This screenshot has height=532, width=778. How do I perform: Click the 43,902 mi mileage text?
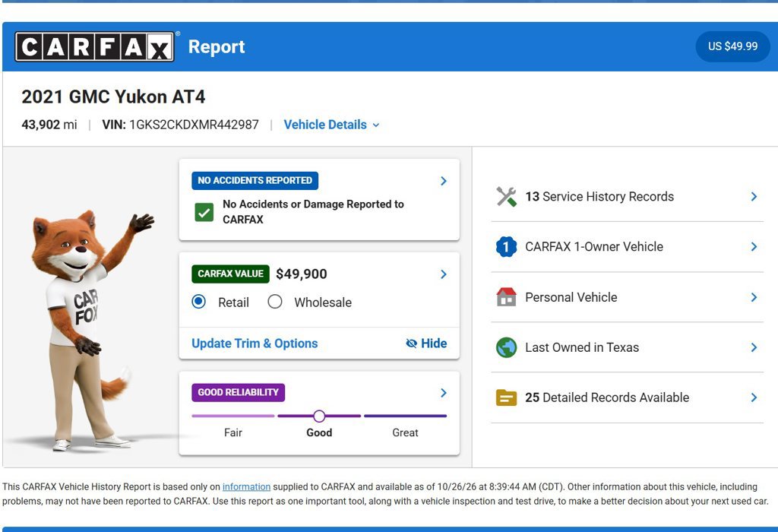49,125
